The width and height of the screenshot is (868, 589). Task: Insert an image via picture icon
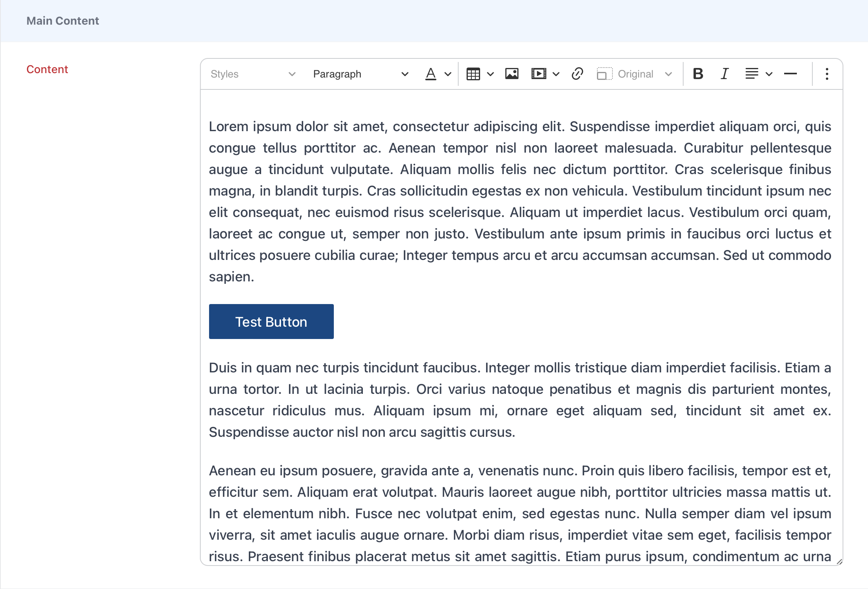point(512,74)
